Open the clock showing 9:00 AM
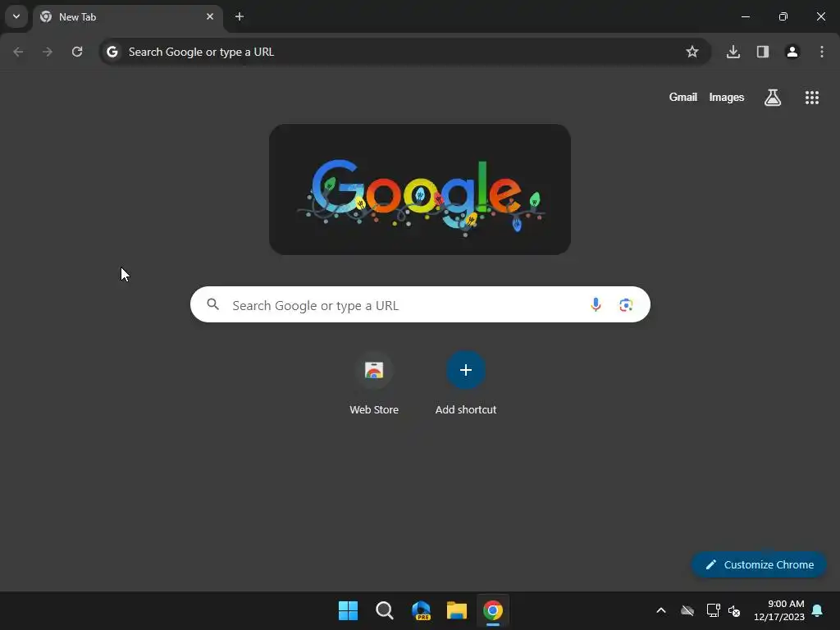 coord(779,610)
